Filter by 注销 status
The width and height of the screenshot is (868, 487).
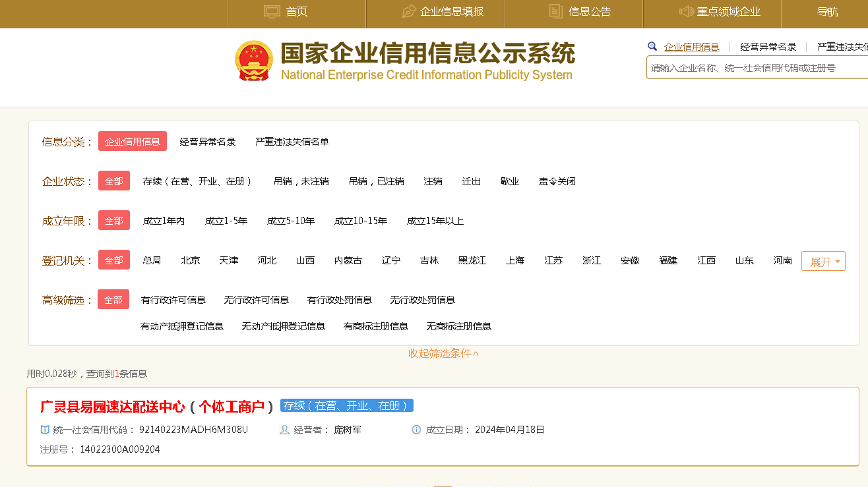[433, 181]
